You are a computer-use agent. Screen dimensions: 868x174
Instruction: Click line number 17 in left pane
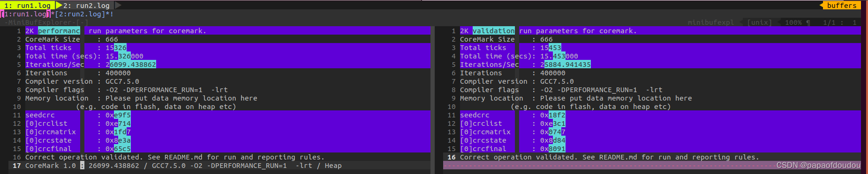tap(17, 166)
